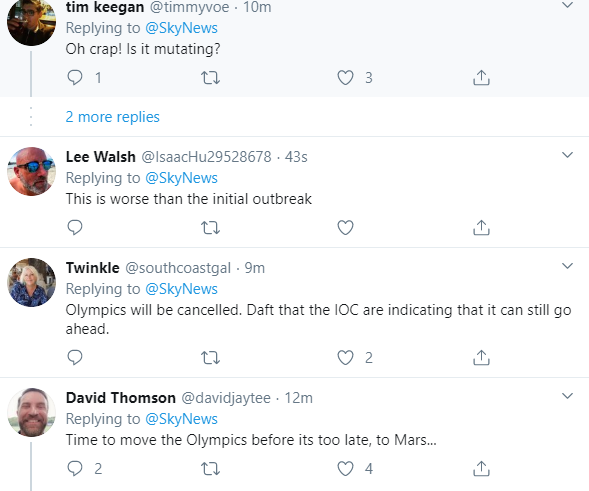The width and height of the screenshot is (589, 491).
Task: Like Twinkle's Olympics tweet
Action: point(345,357)
